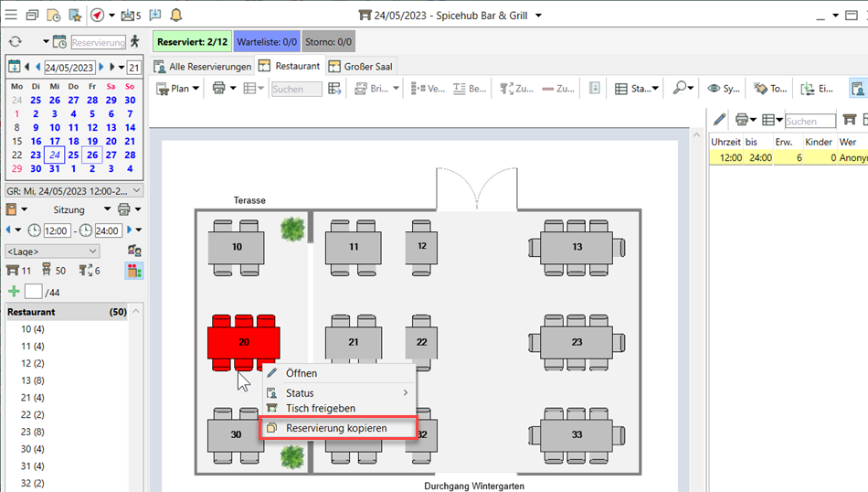The image size is (868, 492).
Task: Click the pencil edit icon in reservation list
Action: (x=720, y=120)
